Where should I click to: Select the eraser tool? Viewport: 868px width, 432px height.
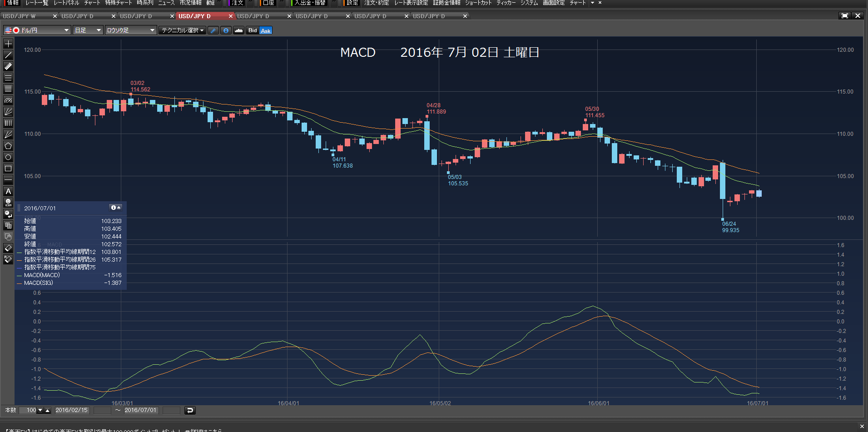click(8, 248)
